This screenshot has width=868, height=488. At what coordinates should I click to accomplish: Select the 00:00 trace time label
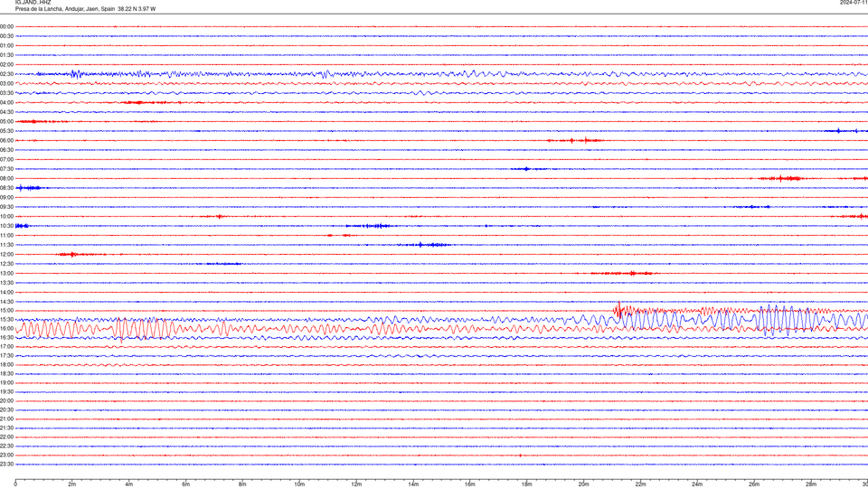[6, 26]
